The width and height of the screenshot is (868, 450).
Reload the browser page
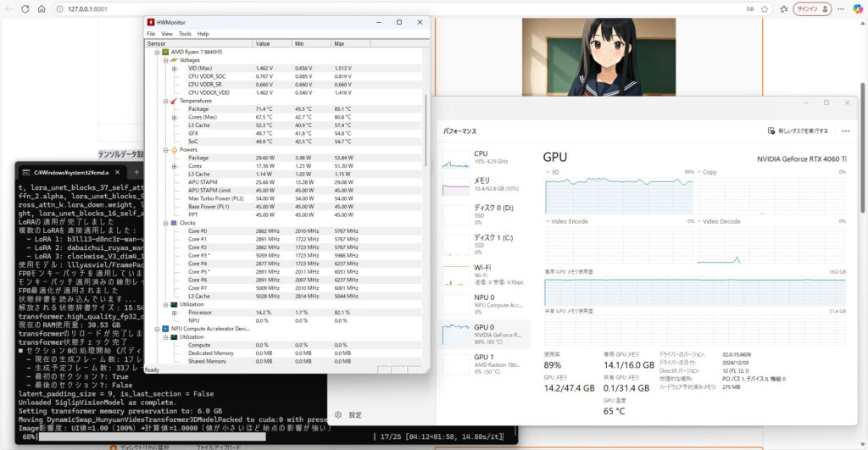(25, 8)
